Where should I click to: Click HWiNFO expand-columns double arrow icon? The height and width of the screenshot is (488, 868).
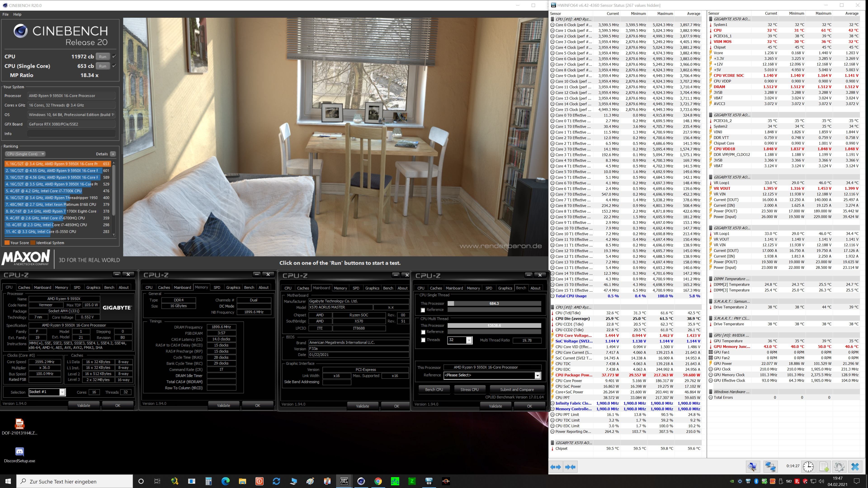tap(556, 467)
